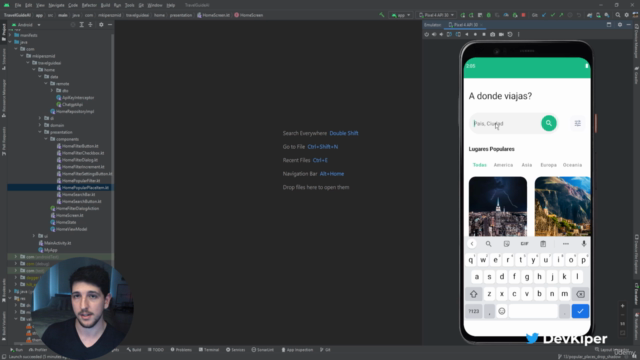
Task: Collapse the components folder
Action: [46, 139]
